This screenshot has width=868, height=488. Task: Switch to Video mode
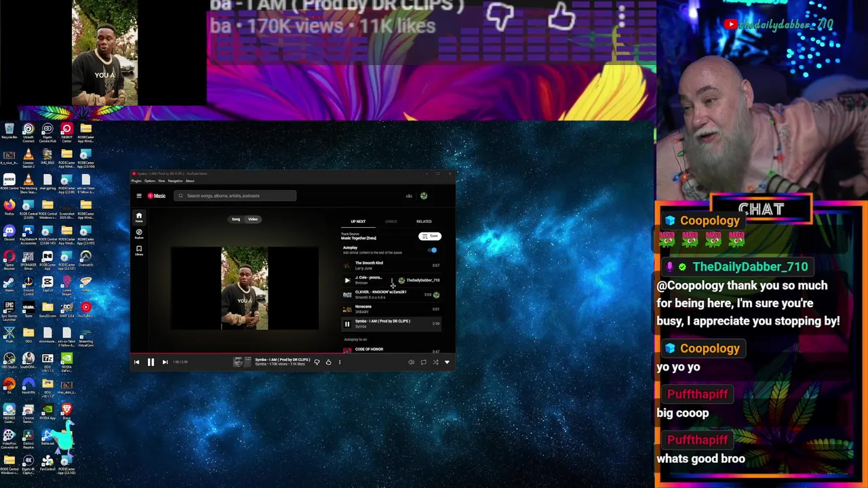[253, 219]
